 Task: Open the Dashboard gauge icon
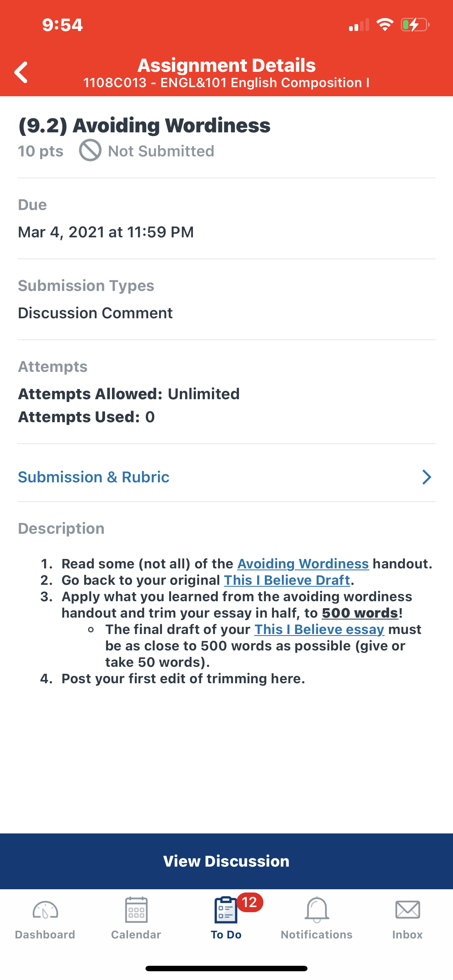45,911
